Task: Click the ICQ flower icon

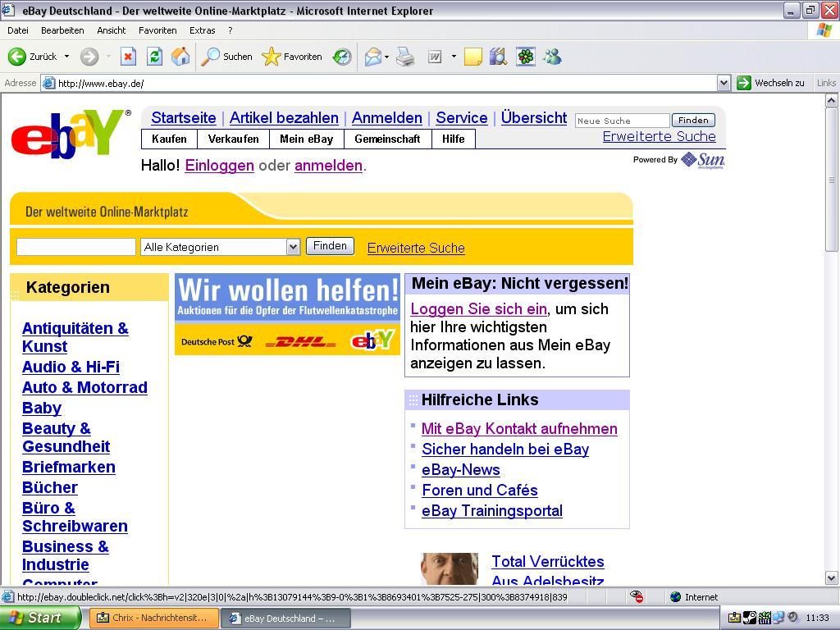Action: 526,57
